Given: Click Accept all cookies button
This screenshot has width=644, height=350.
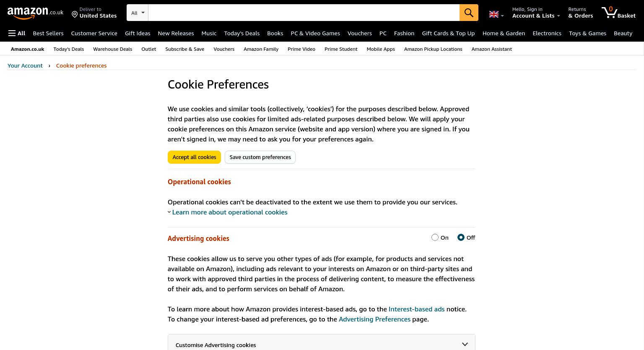Looking at the screenshot, I should (x=194, y=157).
